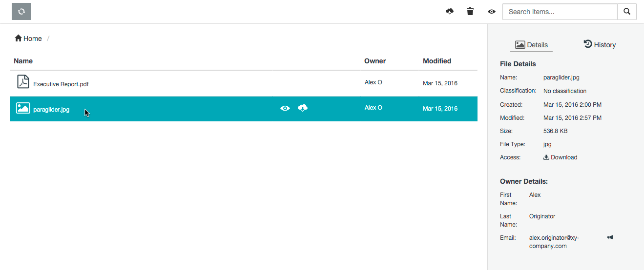The height and width of the screenshot is (270, 644).
Task: Click the cloud download icon in top toolbar
Action: point(450,12)
